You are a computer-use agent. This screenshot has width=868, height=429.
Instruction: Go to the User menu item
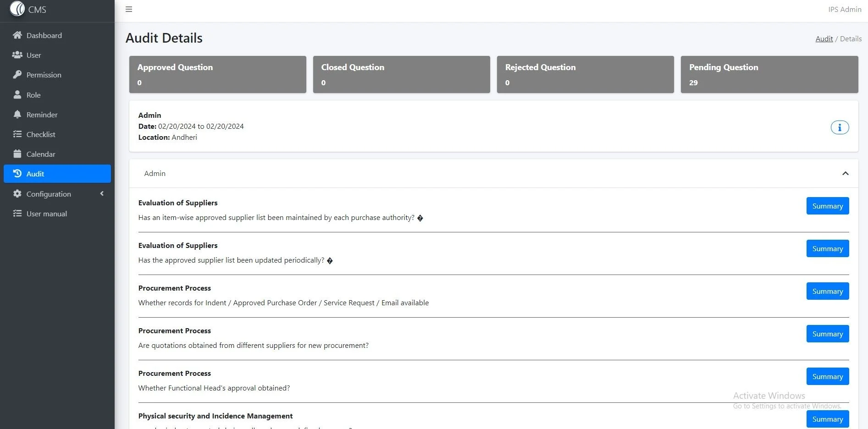pos(57,55)
